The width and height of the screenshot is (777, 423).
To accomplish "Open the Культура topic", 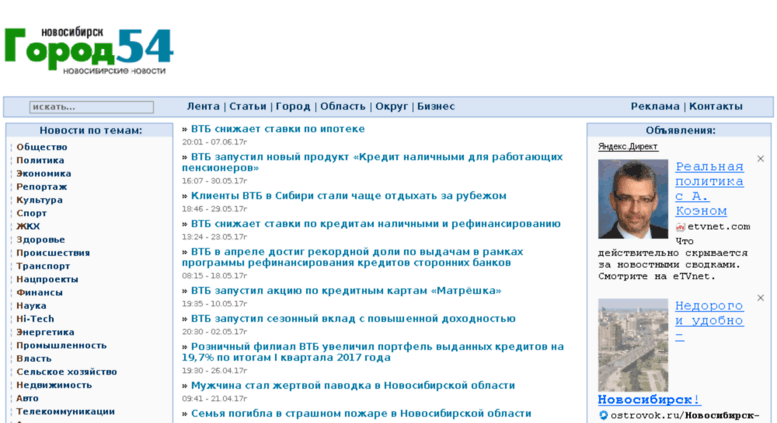I will [x=39, y=200].
